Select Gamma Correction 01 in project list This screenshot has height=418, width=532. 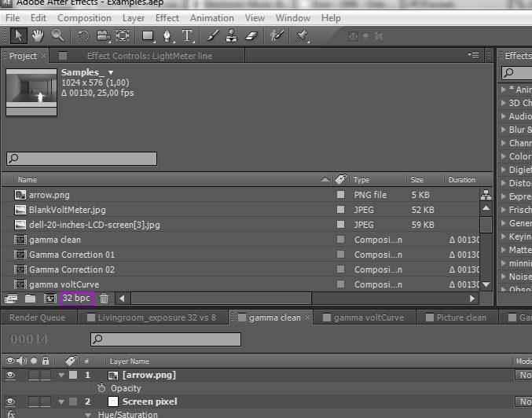pyautogui.click(x=72, y=255)
